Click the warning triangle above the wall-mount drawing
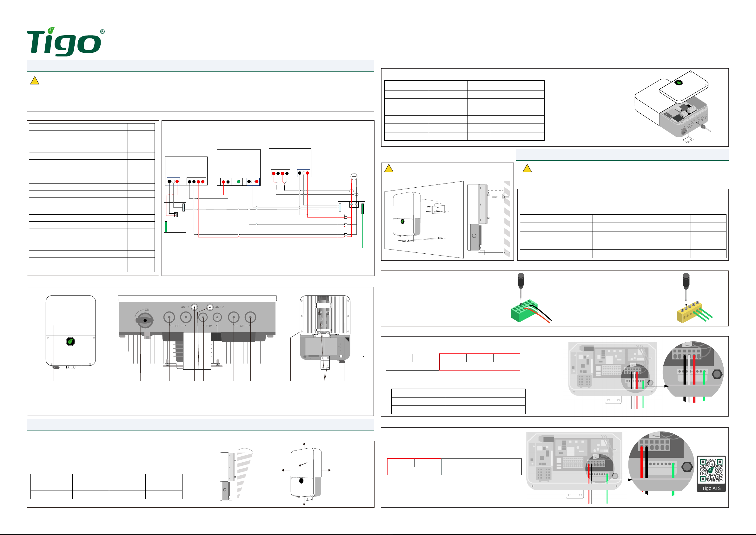Viewport: 756px width, 535px height. pyautogui.click(x=389, y=168)
